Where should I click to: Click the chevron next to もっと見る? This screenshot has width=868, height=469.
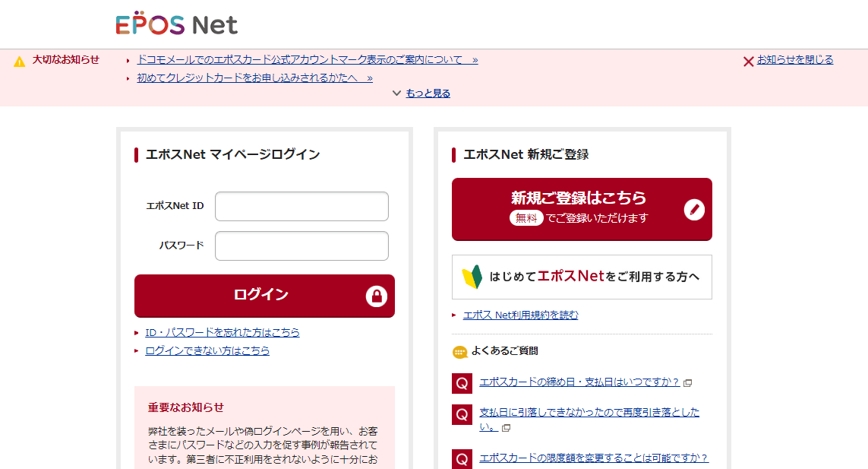tap(396, 93)
